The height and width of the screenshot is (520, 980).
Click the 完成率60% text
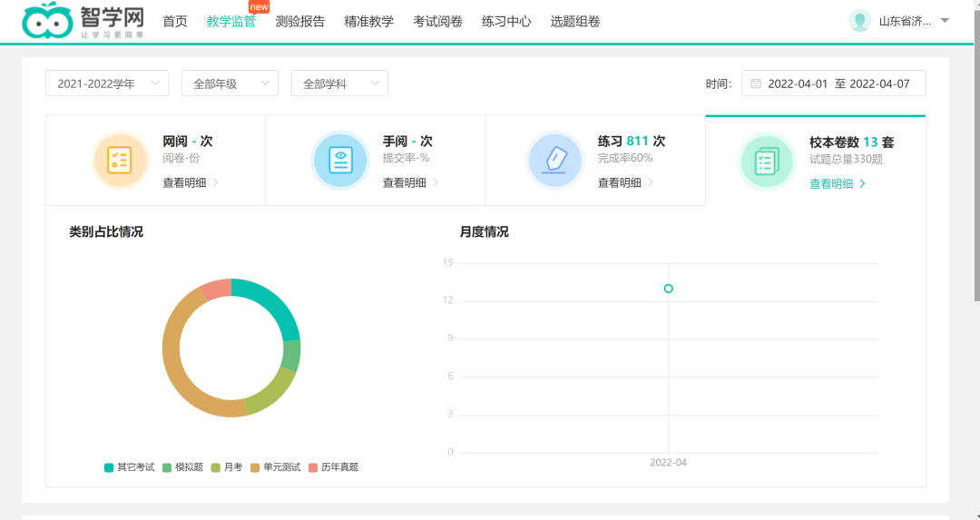(x=625, y=158)
